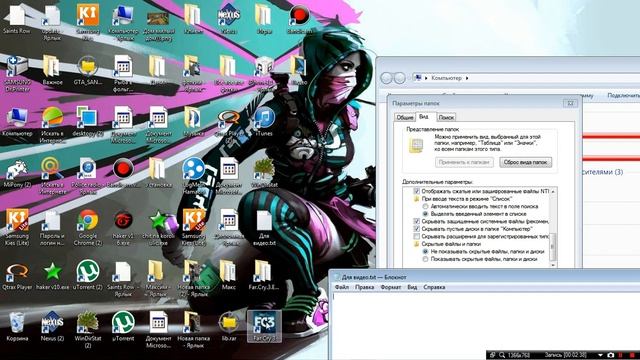The width and height of the screenshot is (640, 360).
Task: Select the Far.Cry.3 folder shortcut icon
Action: pyautogui.click(x=263, y=272)
